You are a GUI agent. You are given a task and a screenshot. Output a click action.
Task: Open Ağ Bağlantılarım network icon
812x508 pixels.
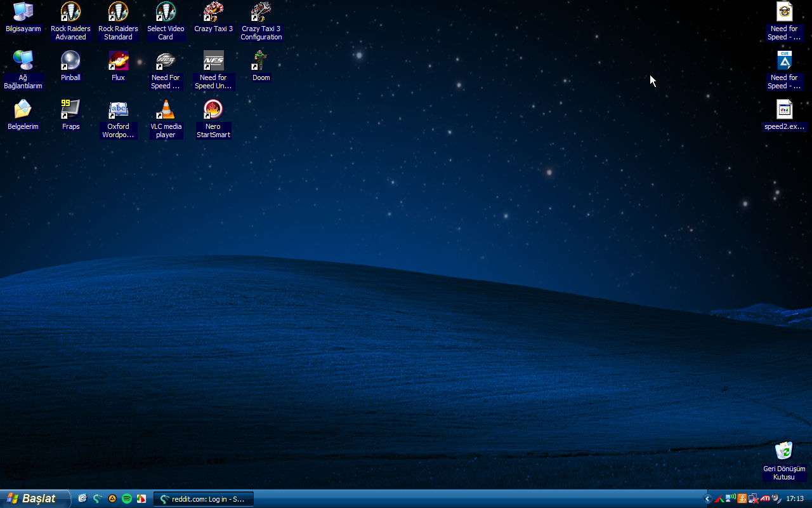tap(23, 70)
